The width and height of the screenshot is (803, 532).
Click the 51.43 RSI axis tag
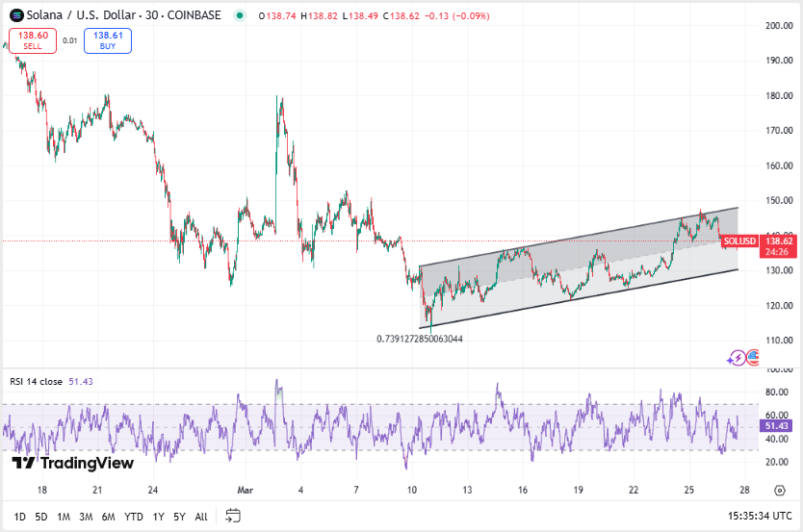point(776,425)
